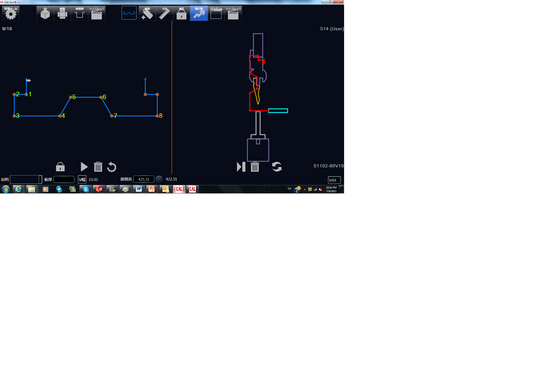Open the settings gear icon
Image resolution: width=560 pixels, height=386 pixels.
10,14
